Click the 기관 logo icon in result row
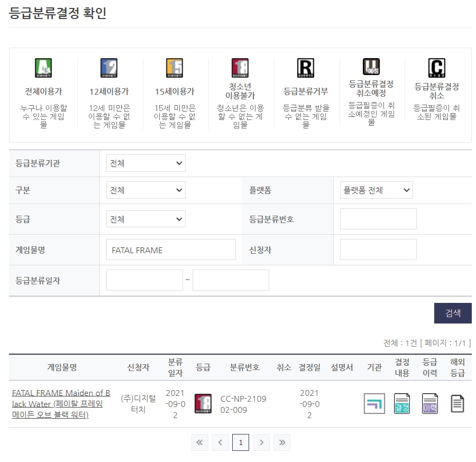Image resolution: width=476 pixels, height=462 pixels. [374, 404]
